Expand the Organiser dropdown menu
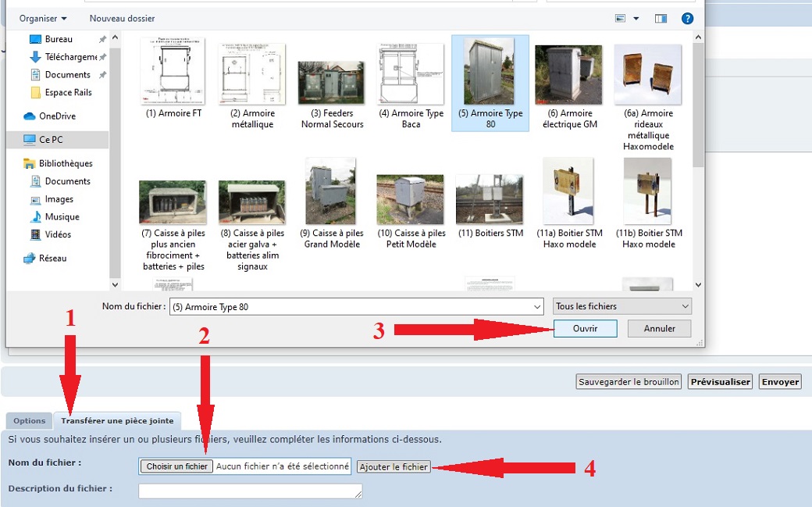The width and height of the screenshot is (812, 507). click(43, 18)
